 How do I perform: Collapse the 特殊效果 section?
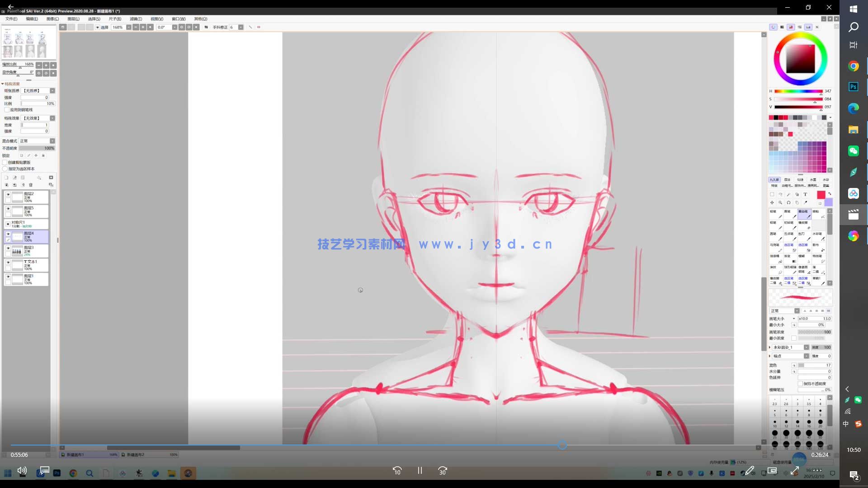3,84
